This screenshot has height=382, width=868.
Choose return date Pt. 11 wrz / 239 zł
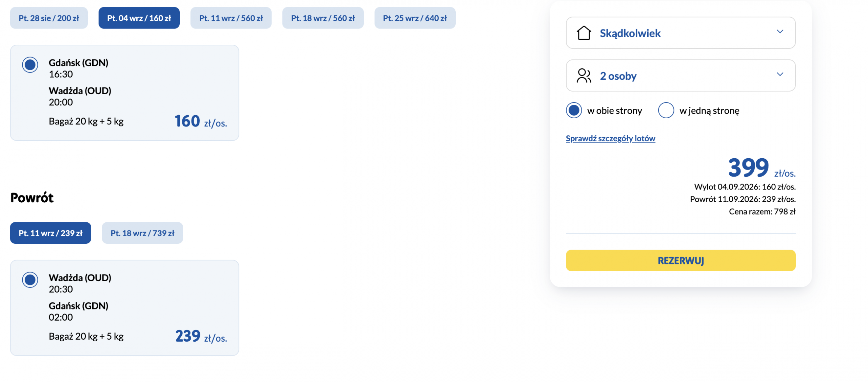tap(51, 233)
